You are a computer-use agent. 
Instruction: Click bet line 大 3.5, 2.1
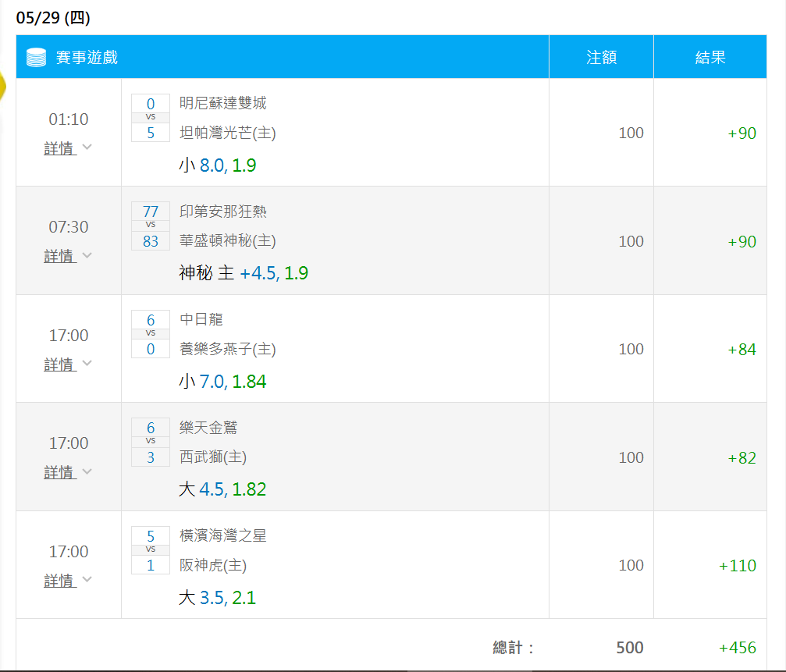[x=217, y=597]
